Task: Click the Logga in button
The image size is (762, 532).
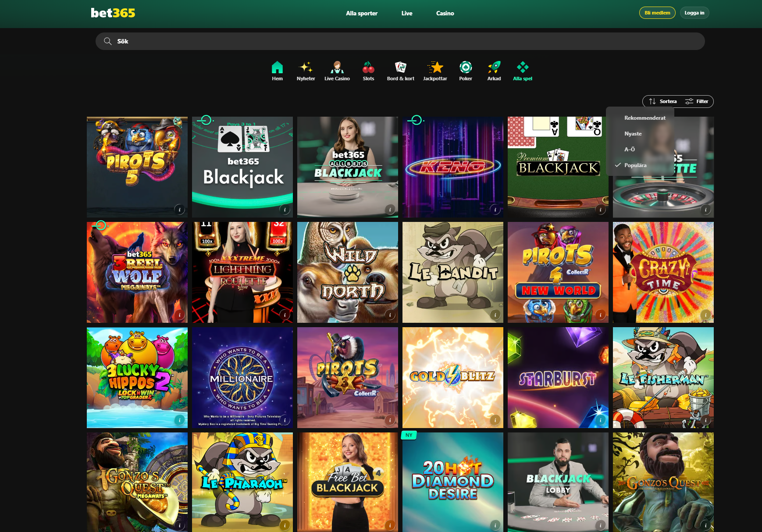Action: [694, 13]
